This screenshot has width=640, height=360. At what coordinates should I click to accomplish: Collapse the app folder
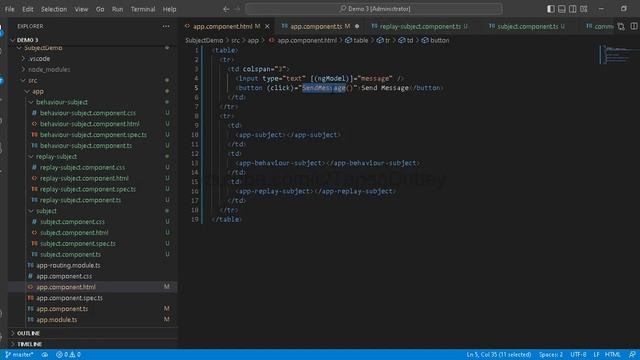[38, 91]
